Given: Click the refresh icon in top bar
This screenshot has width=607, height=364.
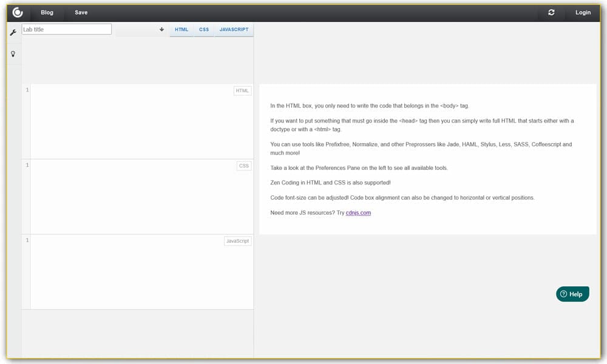Looking at the screenshot, I should [551, 12].
